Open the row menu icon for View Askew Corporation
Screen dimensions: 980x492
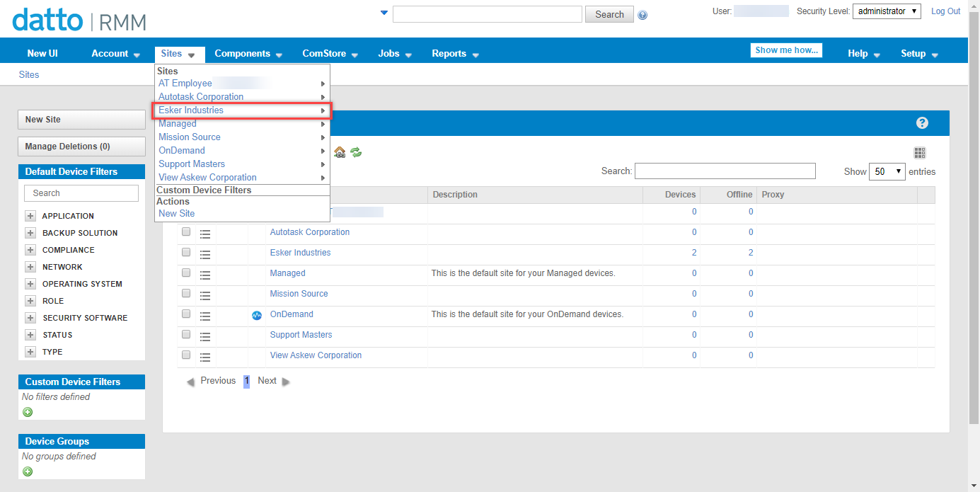pyautogui.click(x=205, y=357)
